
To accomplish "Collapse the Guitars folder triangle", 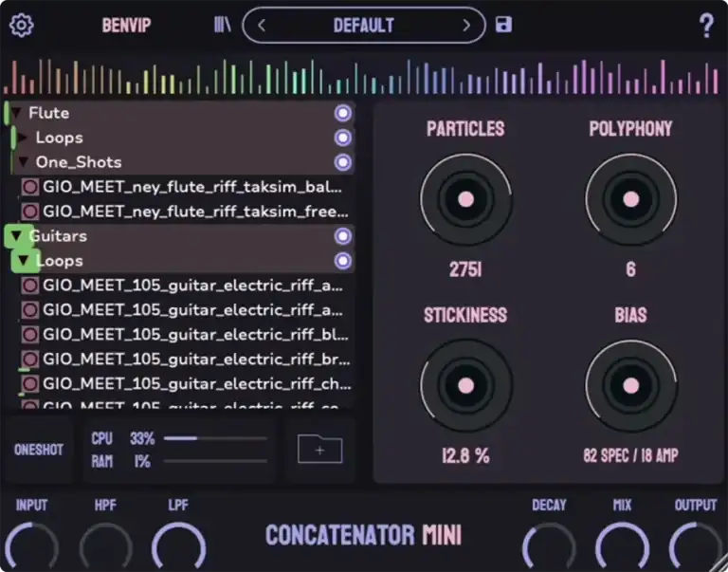I will pyautogui.click(x=17, y=236).
